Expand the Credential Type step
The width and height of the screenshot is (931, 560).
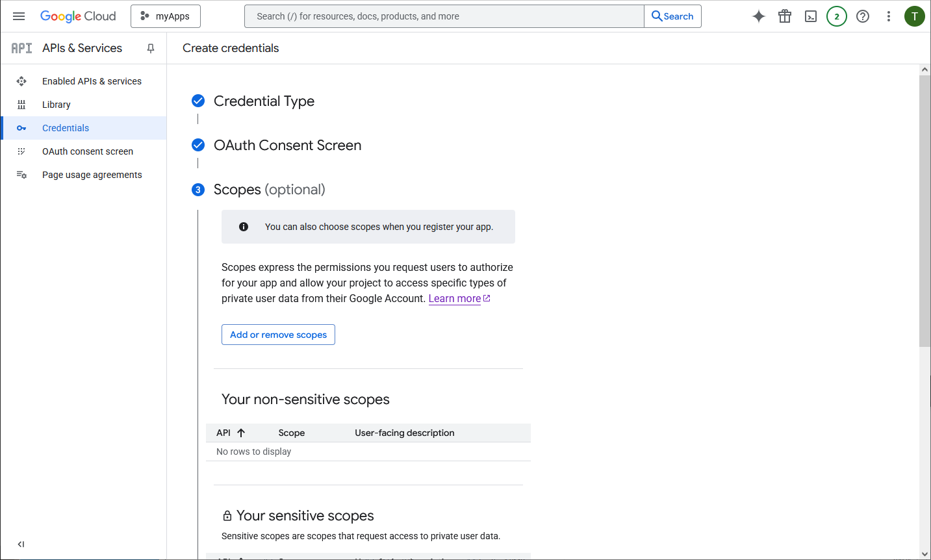264,101
